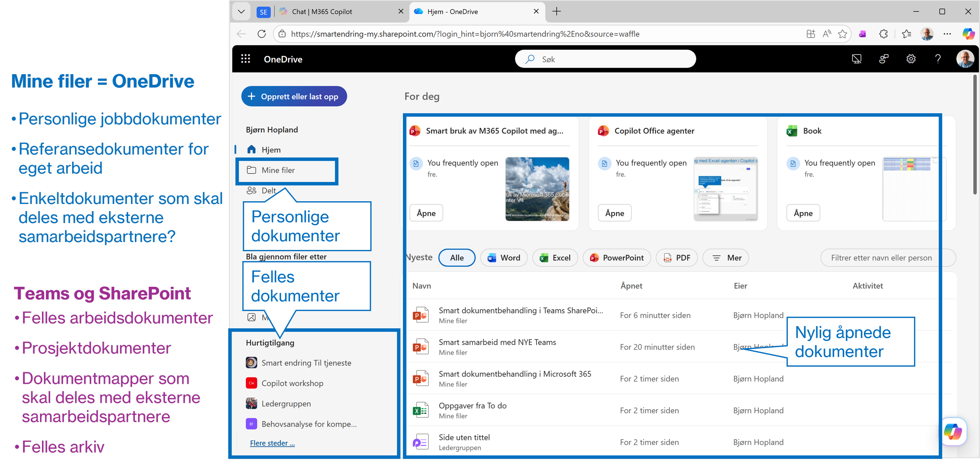Add page to favorites star icon
This screenshot has width=980, height=470.
point(842,34)
